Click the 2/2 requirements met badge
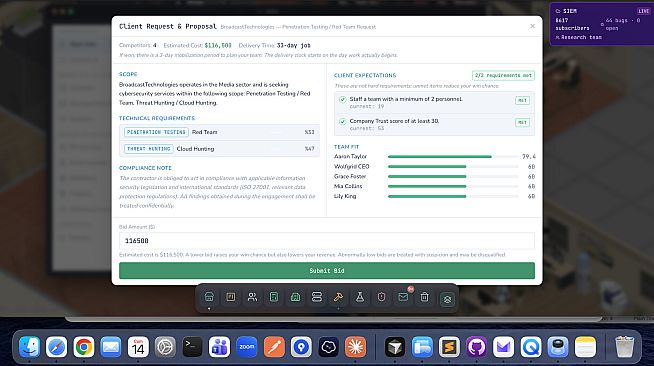Screen dimensions: 654x366 click(x=503, y=75)
